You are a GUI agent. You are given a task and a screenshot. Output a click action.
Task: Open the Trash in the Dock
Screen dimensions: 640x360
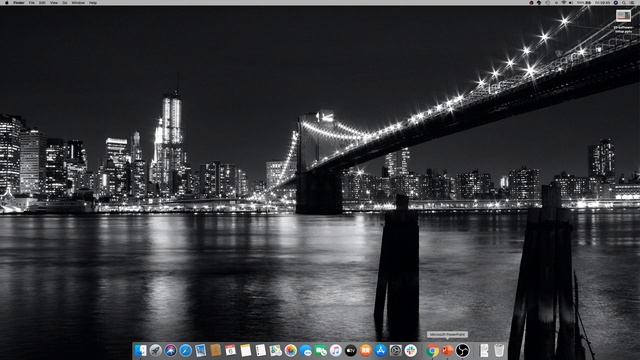coord(499,350)
